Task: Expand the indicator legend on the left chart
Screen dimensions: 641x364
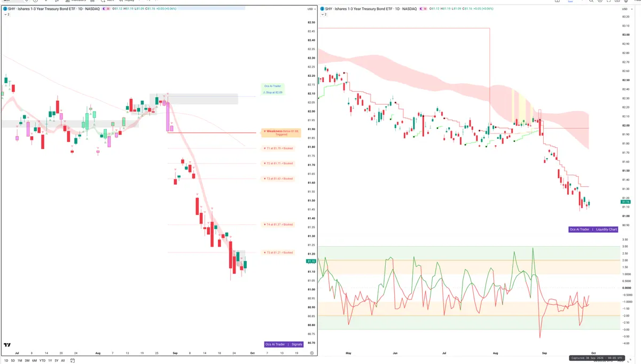Action: click(x=6, y=14)
